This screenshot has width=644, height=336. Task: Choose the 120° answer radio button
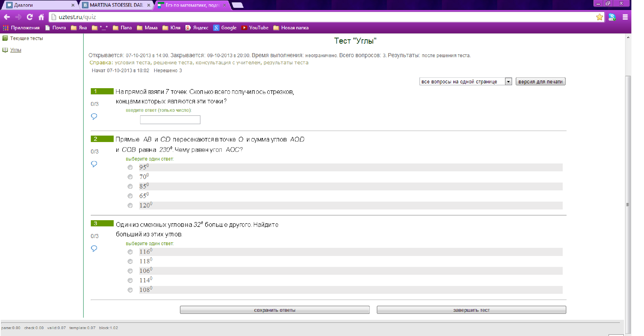point(130,205)
